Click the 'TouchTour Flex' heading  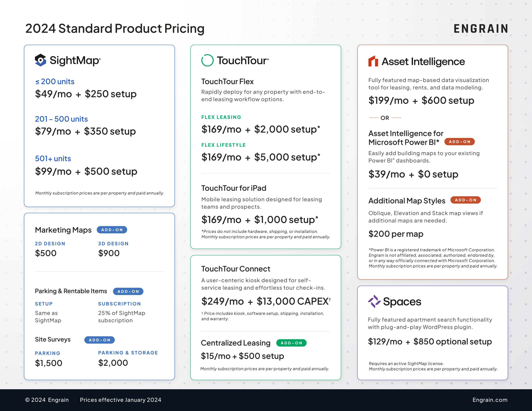coord(228,82)
